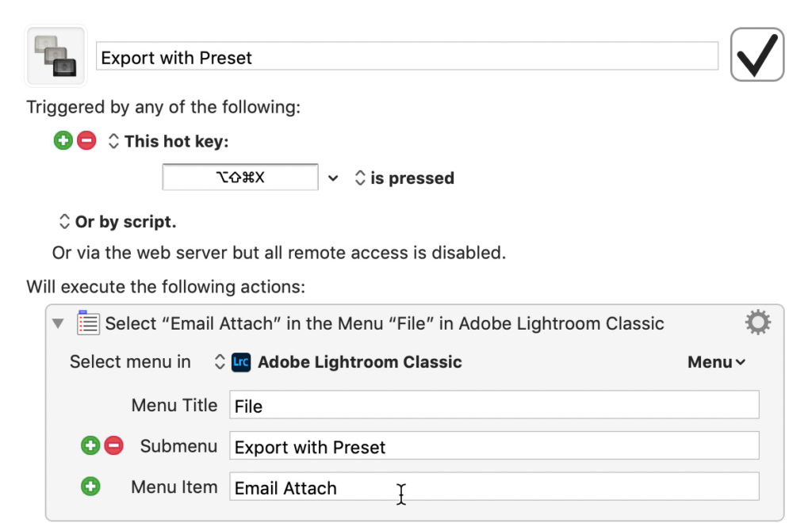Open the action gear settings menu
Image resolution: width=812 pixels, height=523 pixels.
click(757, 323)
